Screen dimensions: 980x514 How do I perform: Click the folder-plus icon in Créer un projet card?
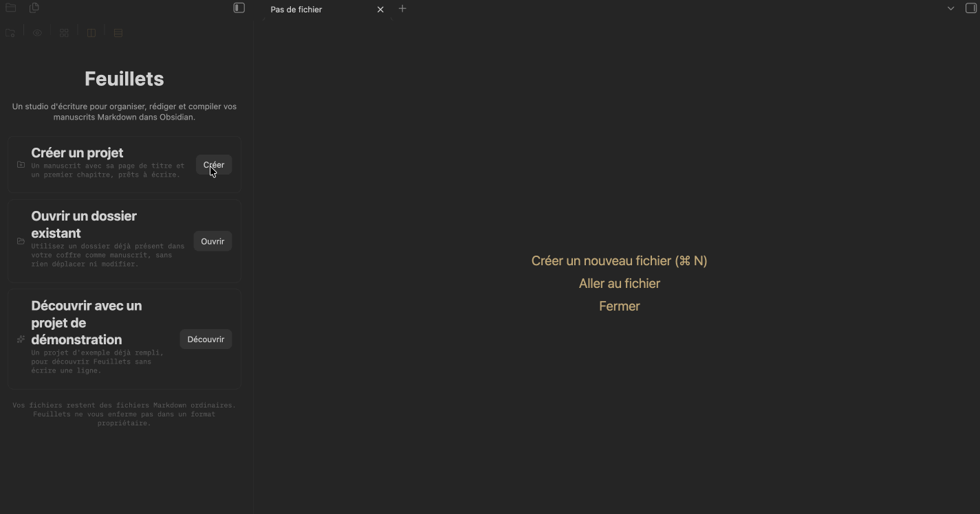click(x=21, y=165)
